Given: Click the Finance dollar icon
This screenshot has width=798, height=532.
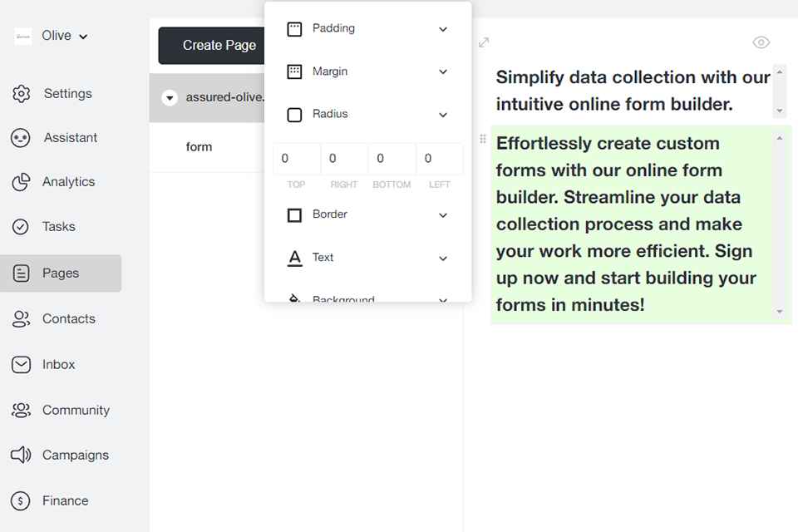Looking at the screenshot, I should point(21,500).
